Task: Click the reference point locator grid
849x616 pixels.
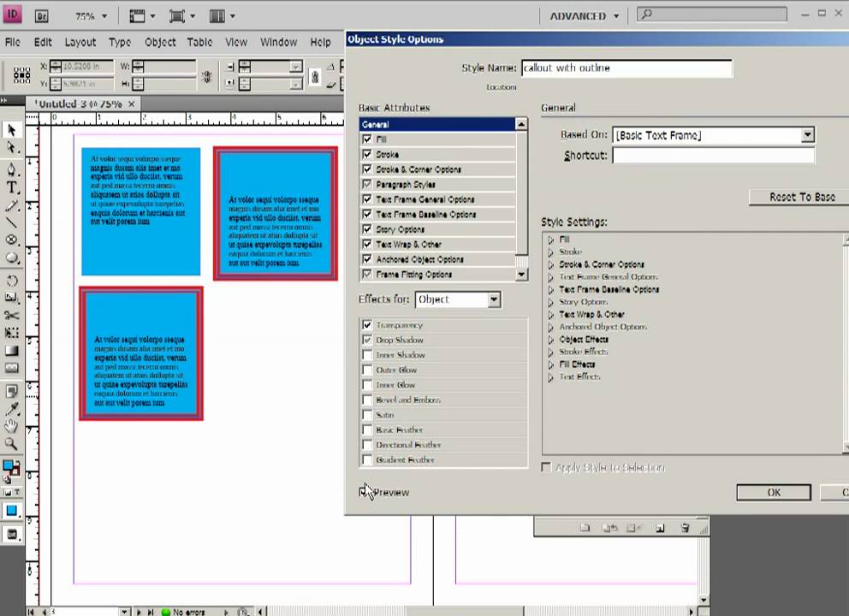Action: pos(21,75)
